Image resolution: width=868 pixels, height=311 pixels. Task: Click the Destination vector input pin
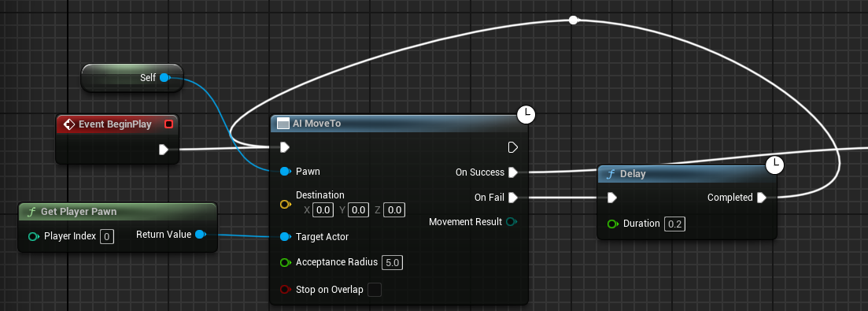285,204
